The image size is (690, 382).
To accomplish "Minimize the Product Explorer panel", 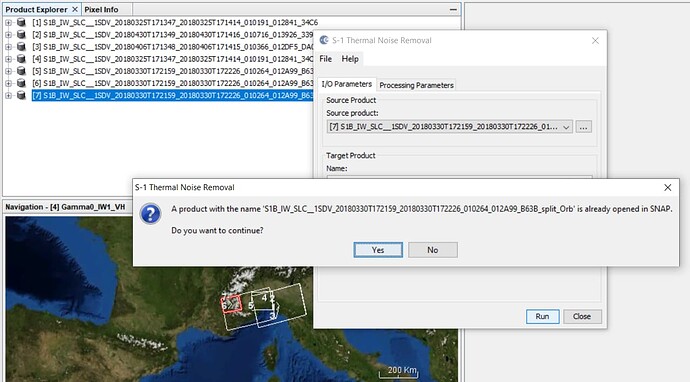I will click(x=453, y=9).
